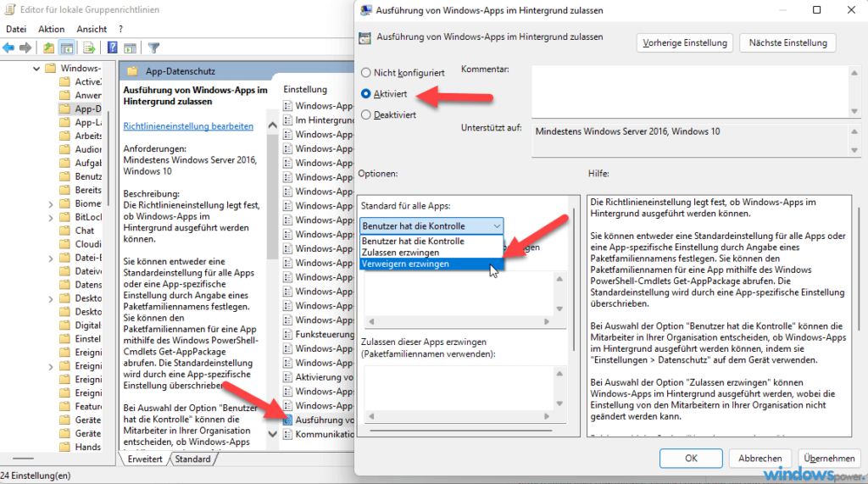Click the Filter funnel toolbar icon

[154, 48]
